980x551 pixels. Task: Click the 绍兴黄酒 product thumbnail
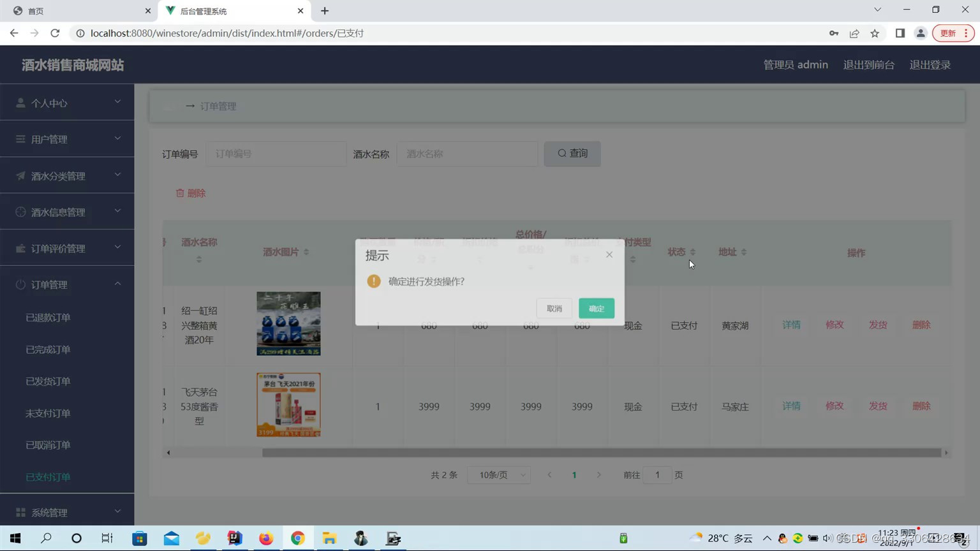pos(288,324)
